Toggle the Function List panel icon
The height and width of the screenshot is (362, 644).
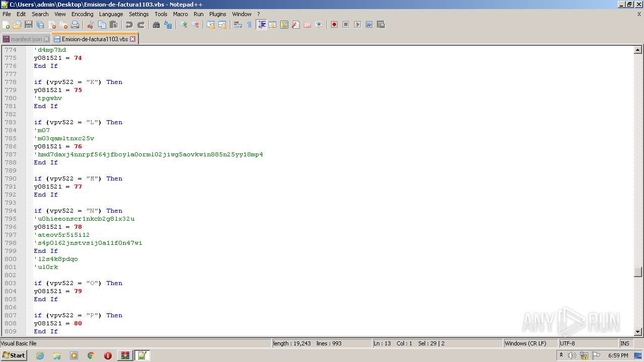pyautogui.click(x=296, y=25)
